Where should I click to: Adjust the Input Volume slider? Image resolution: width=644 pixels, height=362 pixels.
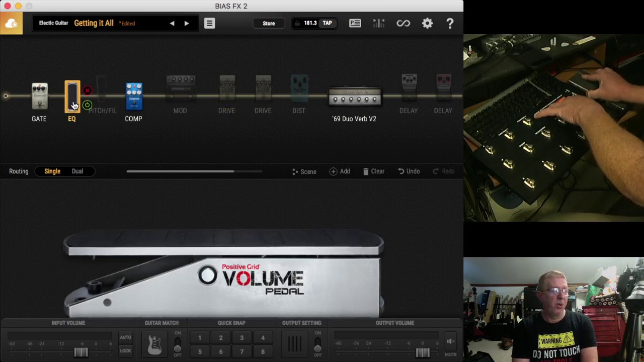(81, 352)
